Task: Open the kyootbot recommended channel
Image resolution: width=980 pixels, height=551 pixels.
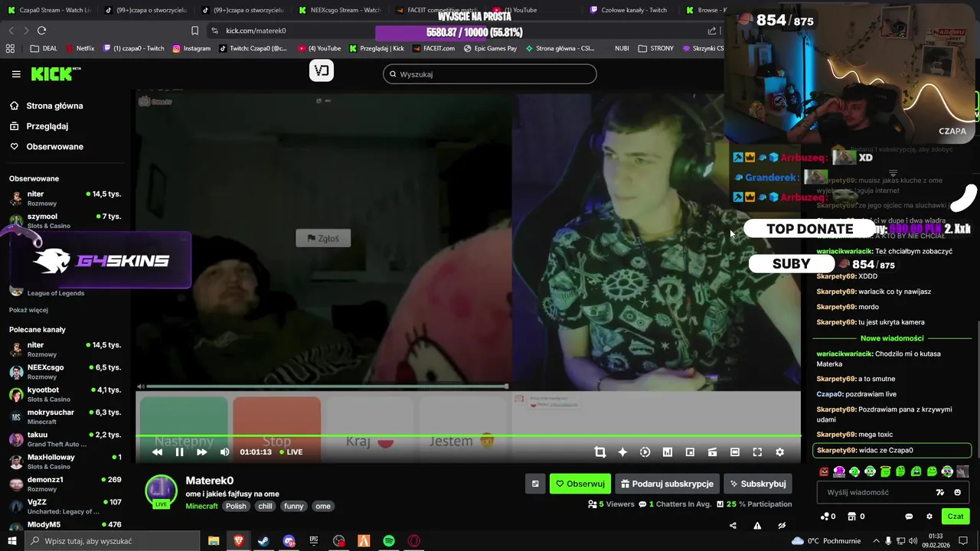Action: coord(66,394)
